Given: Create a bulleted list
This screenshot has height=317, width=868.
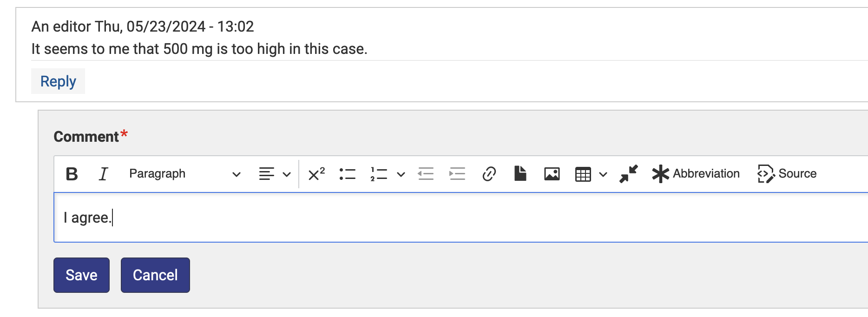Looking at the screenshot, I should coord(347,174).
